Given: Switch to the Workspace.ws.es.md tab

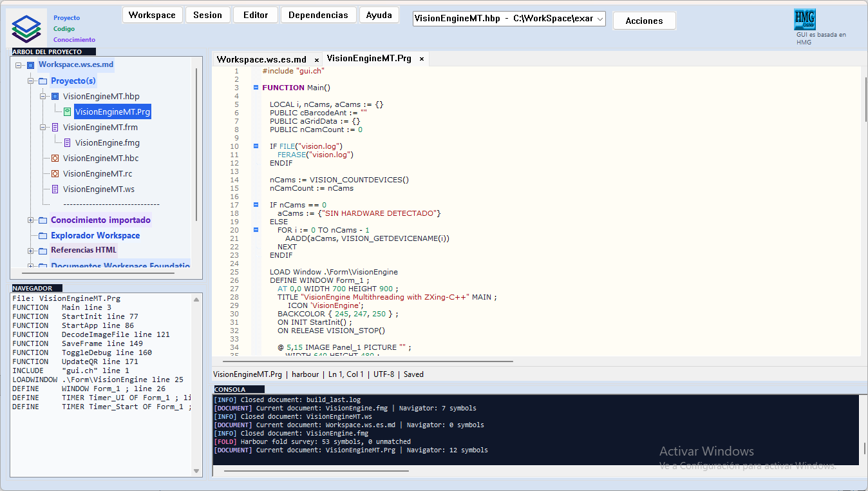Looking at the screenshot, I should (261, 59).
